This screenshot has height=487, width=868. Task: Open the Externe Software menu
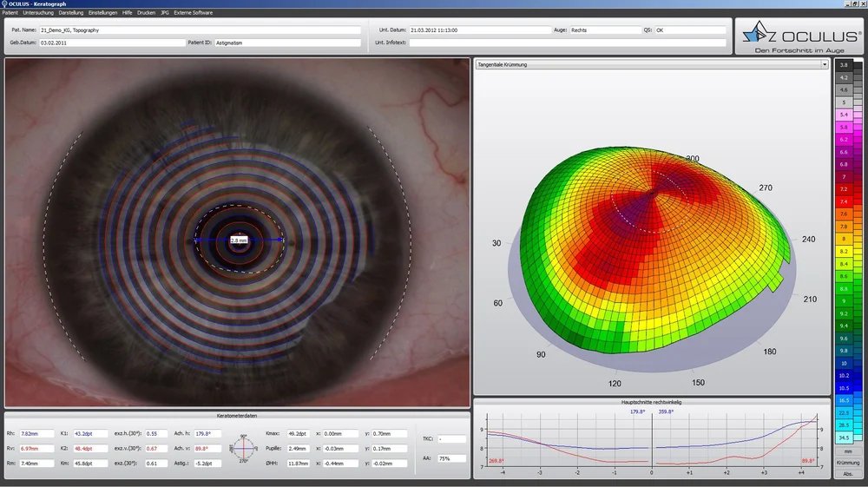[x=194, y=12]
